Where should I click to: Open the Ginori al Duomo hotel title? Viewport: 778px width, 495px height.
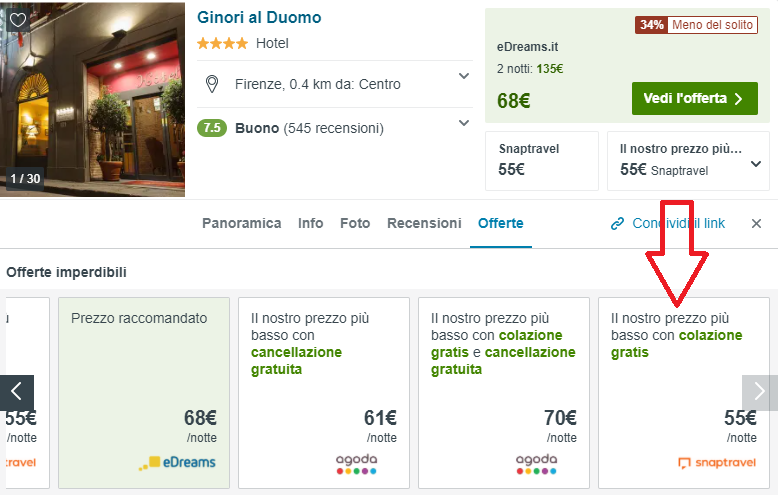pyautogui.click(x=259, y=18)
